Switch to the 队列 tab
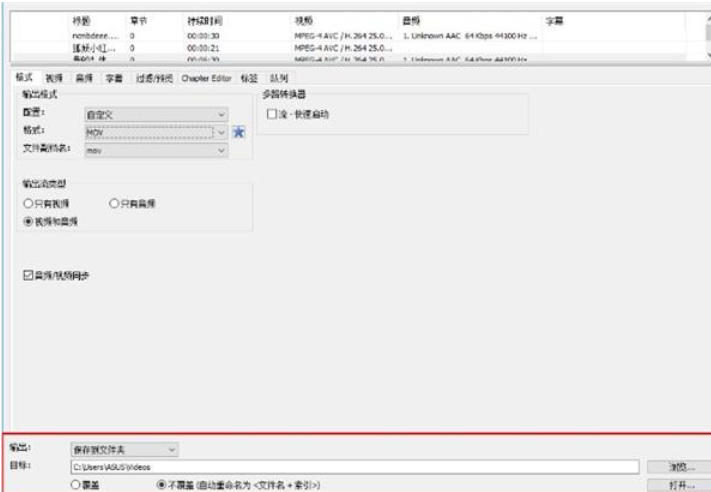Image resolution: width=711 pixels, height=492 pixels. tap(278, 78)
